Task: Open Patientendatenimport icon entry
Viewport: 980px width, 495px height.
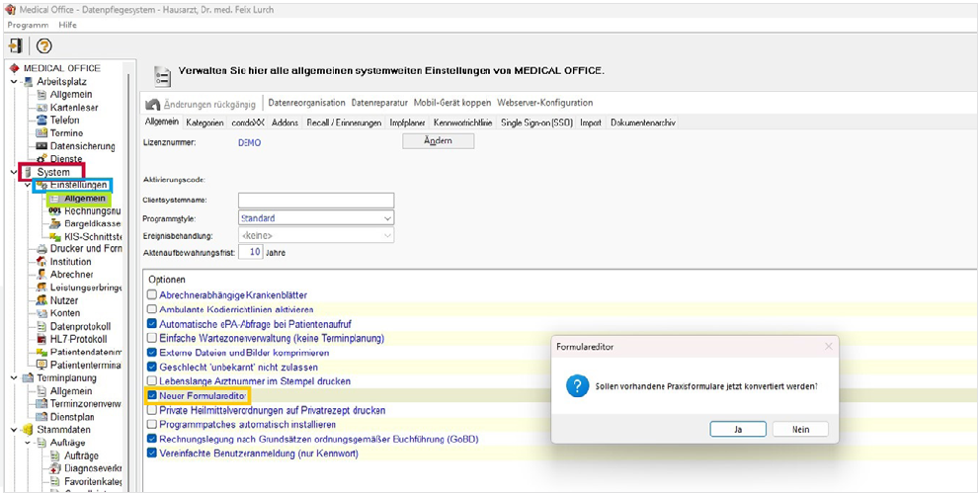Action: [41, 353]
